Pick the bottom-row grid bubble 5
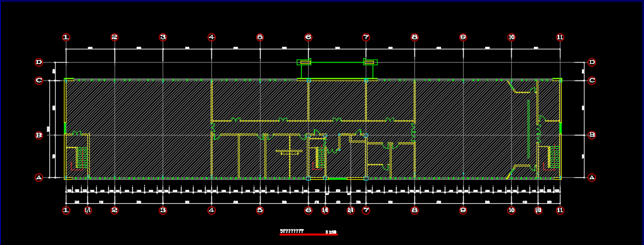644x245 pixels. click(x=260, y=210)
